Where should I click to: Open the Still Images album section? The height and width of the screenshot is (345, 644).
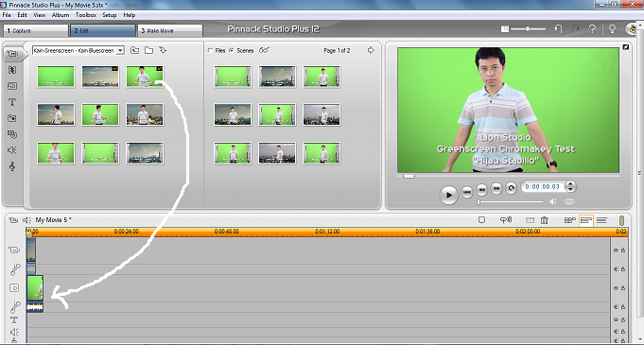12,118
